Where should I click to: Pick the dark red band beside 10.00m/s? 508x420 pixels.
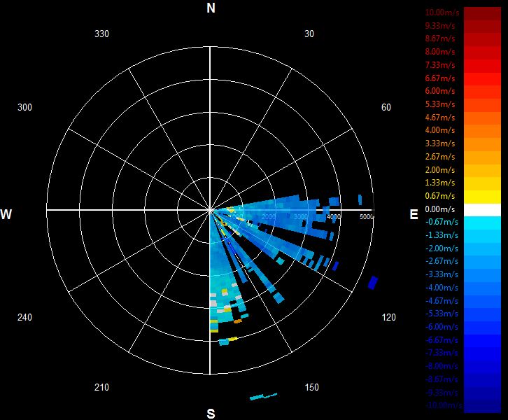[x=482, y=13]
